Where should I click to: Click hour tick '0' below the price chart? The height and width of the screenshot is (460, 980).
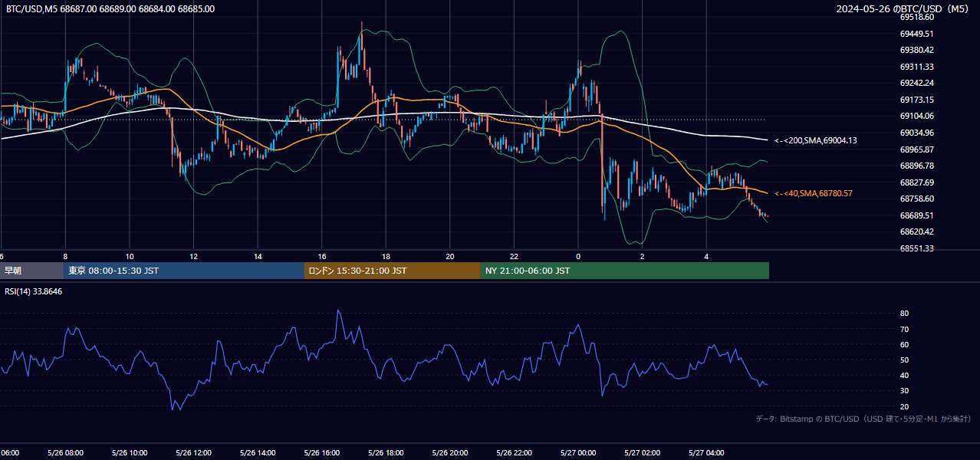pos(578,256)
